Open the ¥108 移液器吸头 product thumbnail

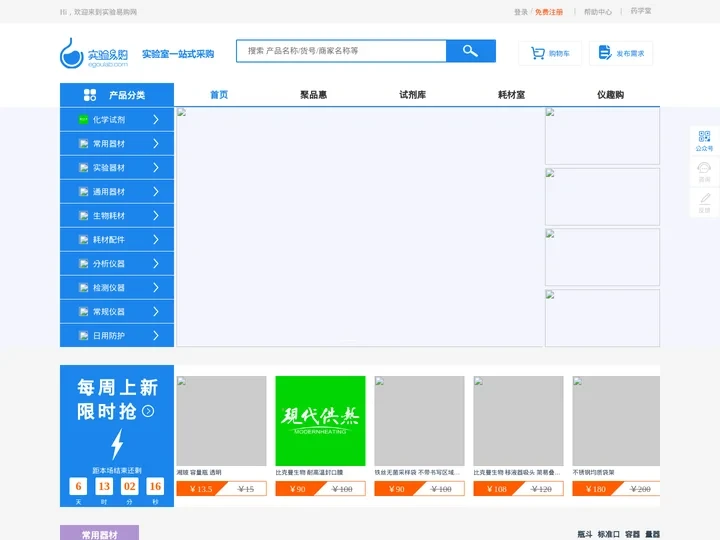(x=518, y=421)
